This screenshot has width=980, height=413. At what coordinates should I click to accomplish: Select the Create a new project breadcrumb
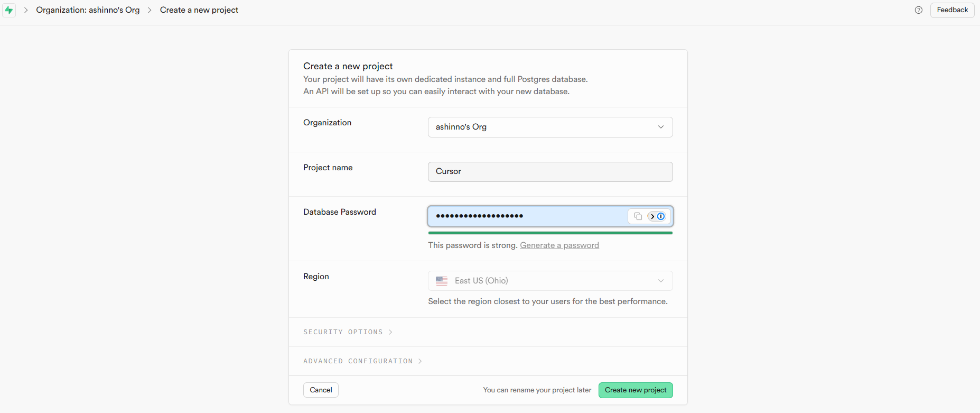(199, 10)
